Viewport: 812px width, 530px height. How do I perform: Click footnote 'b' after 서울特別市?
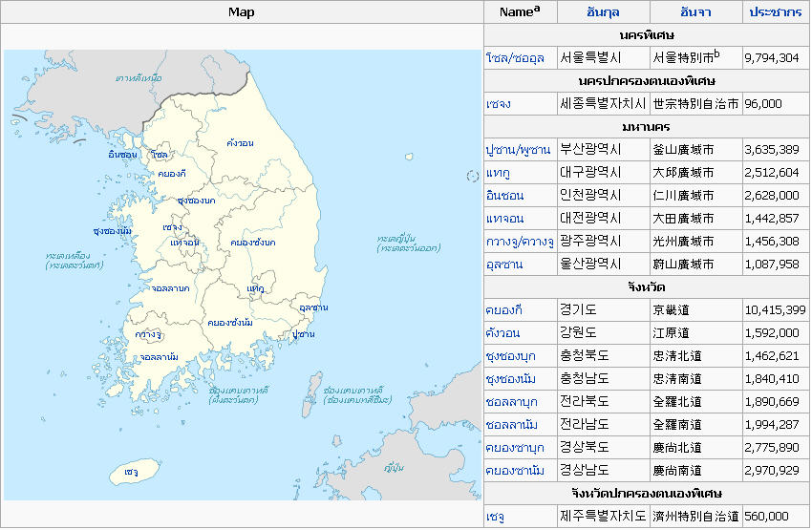[x=716, y=53]
